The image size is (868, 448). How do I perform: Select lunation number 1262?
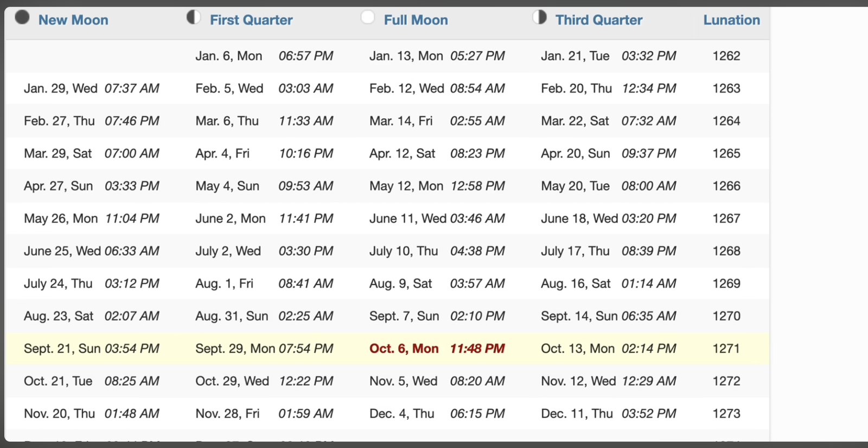click(726, 56)
